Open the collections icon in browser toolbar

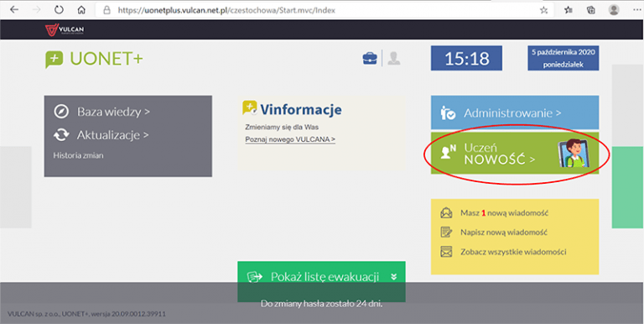[x=590, y=10]
